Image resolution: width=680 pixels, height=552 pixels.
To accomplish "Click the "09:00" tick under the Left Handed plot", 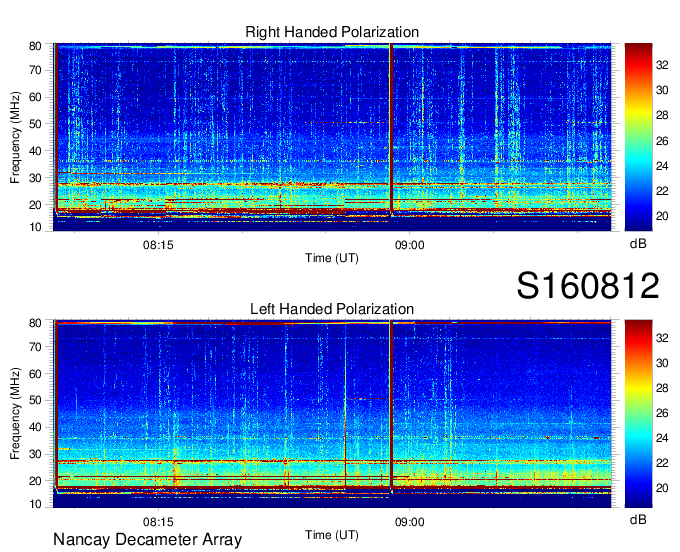I will (x=409, y=522).
